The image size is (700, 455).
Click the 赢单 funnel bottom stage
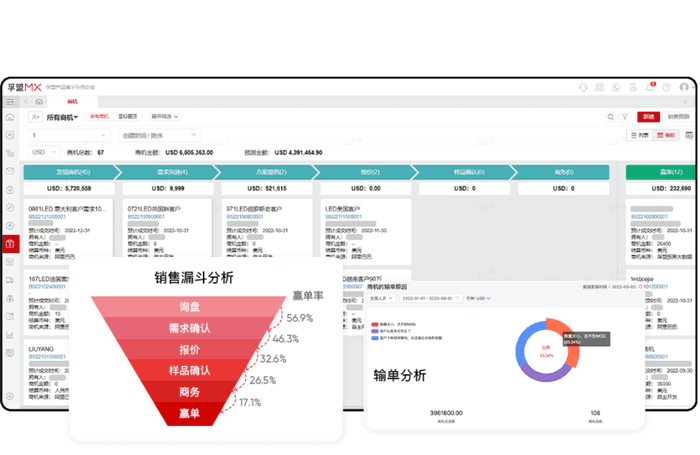click(189, 413)
